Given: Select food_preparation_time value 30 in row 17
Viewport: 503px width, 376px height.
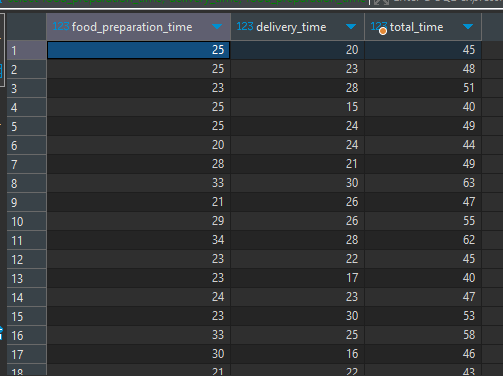Looking at the screenshot, I should point(138,354).
